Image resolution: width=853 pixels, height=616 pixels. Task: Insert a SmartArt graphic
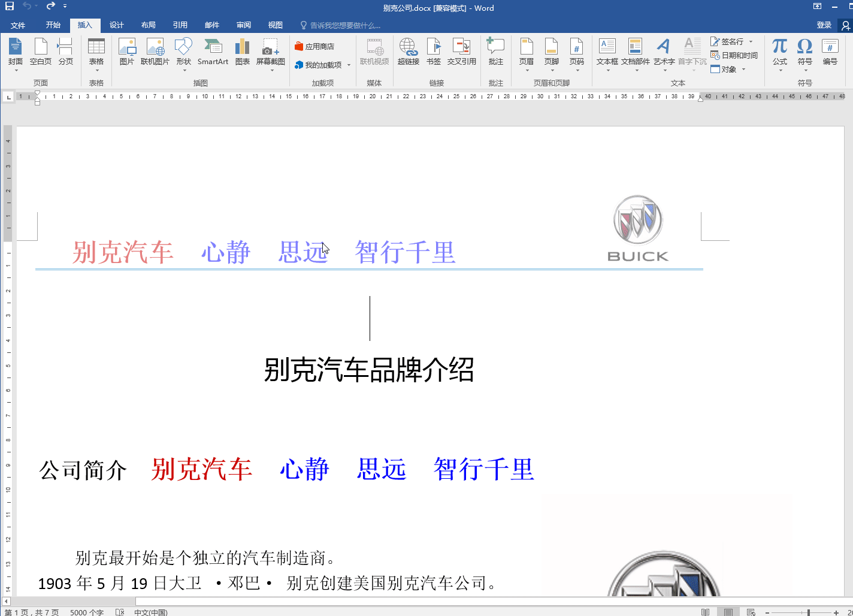point(213,53)
